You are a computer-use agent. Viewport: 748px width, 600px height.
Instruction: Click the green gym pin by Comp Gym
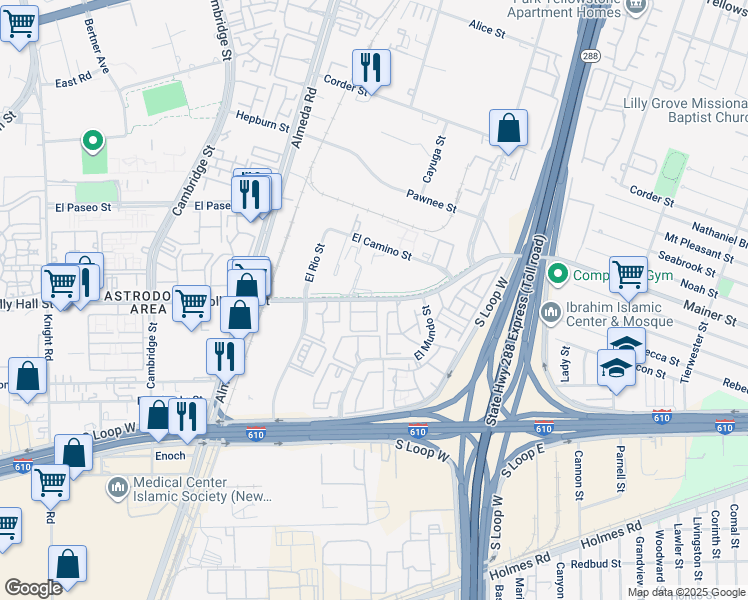pyautogui.click(x=558, y=275)
